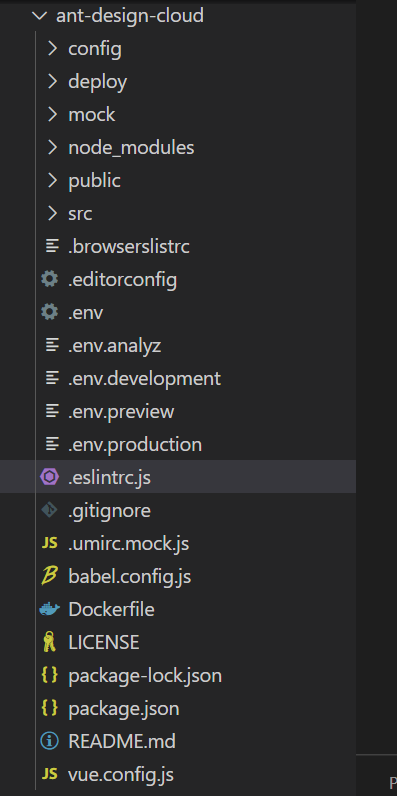
Task: Click the ESLint icon beside .eslintrc.js
Action: pyautogui.click(x=50, y=477)
